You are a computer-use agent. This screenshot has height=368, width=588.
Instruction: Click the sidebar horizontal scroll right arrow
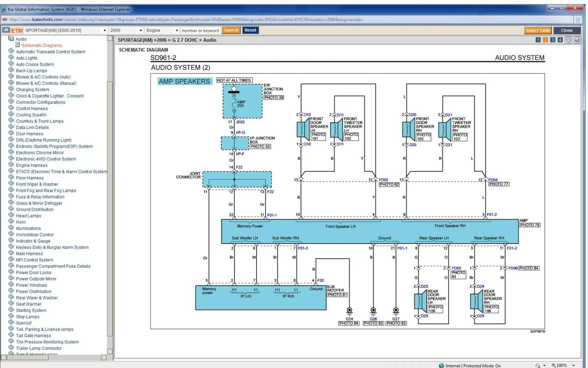click(104, 357)
